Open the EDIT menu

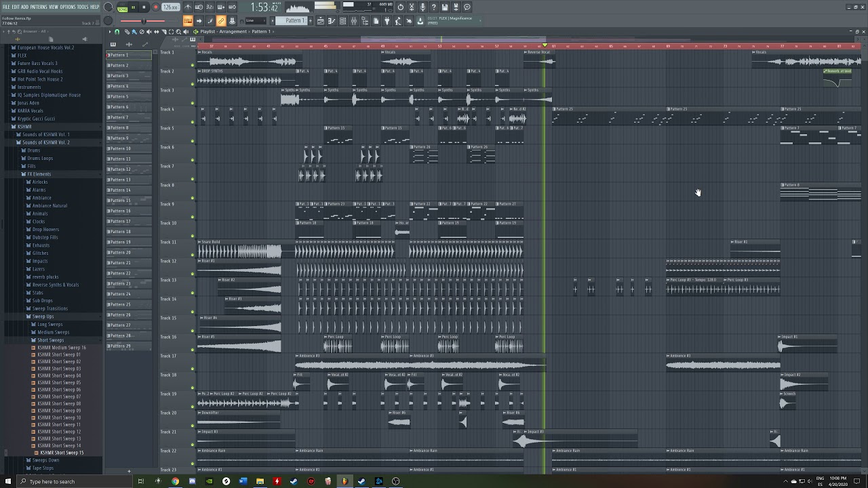pyautogui.click(x=15, y=7)
